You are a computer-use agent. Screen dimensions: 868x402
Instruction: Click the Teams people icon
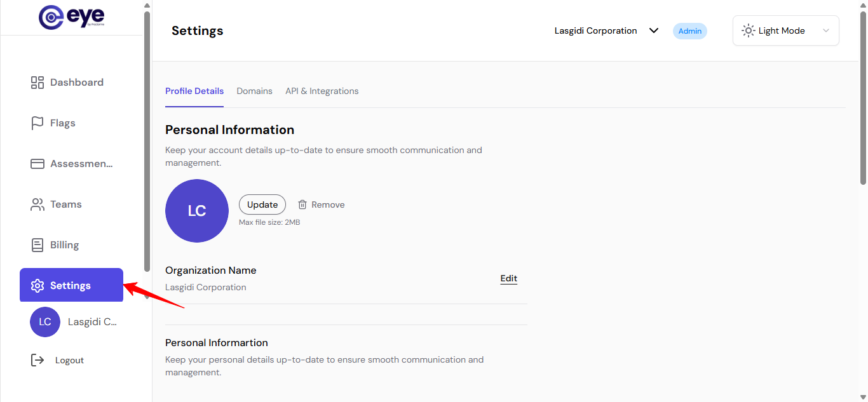[37, 204]
